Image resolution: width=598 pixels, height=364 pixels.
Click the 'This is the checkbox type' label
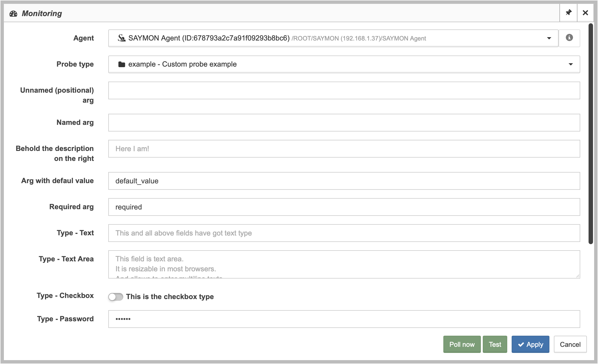(x=170, y=297)
